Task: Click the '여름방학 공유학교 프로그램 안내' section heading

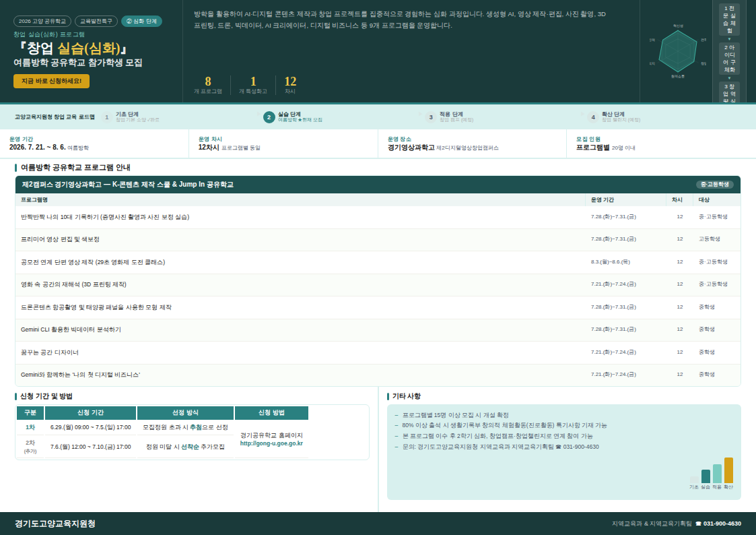Action: pyautogui.click(x=75, y=167)
